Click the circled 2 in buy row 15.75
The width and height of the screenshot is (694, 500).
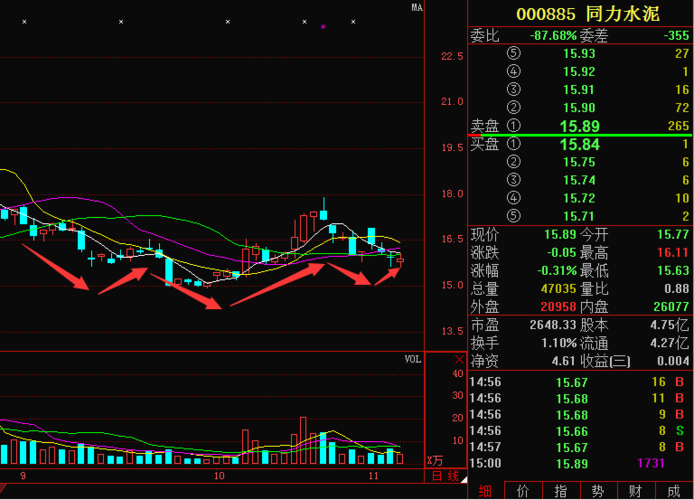coord(513,162)
